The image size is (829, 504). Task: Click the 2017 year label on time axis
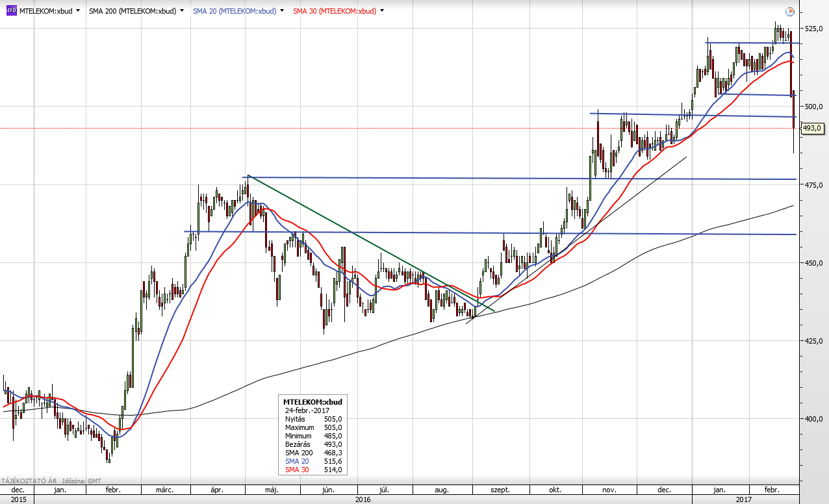pyautogui.click(x=745, y=499)
